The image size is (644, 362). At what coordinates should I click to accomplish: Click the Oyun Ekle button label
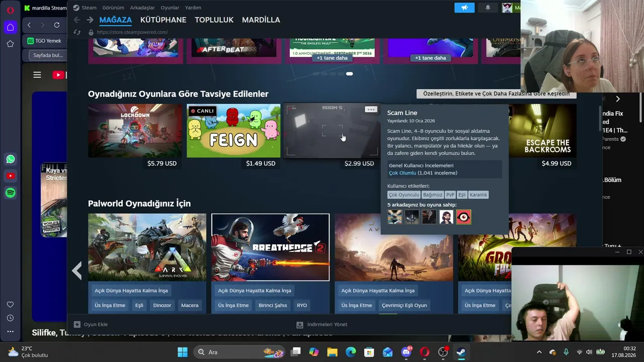96,324
